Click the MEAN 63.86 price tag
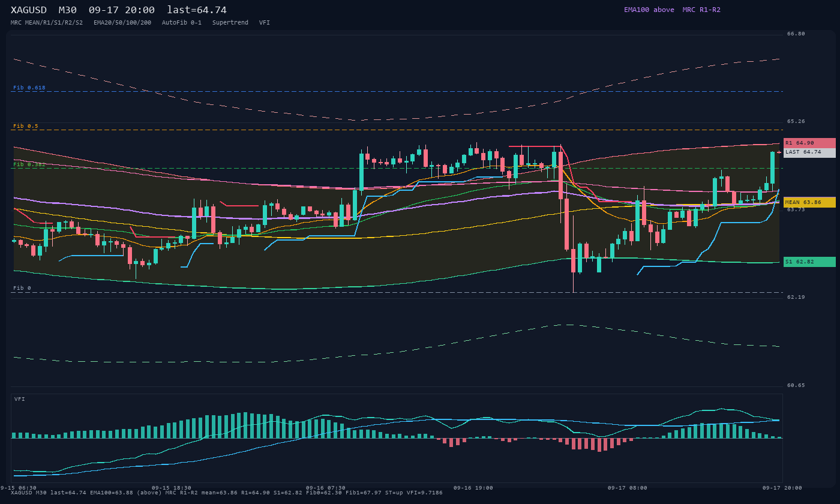The height and width of the screenshot is (504, 840). 809,202
